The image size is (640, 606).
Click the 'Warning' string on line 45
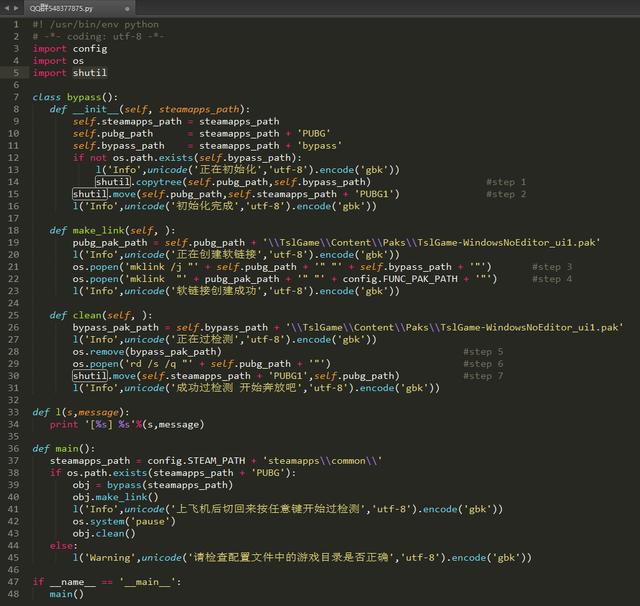110,558
